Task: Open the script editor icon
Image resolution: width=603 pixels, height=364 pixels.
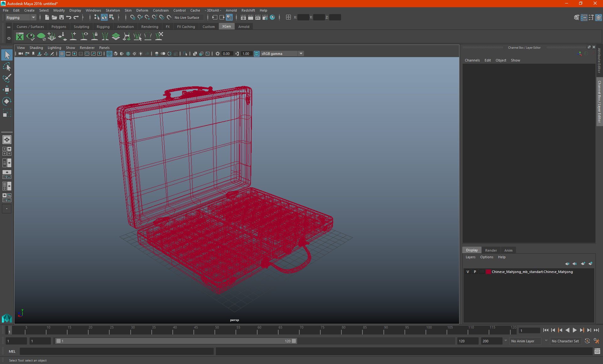Action: click(597, 351)
